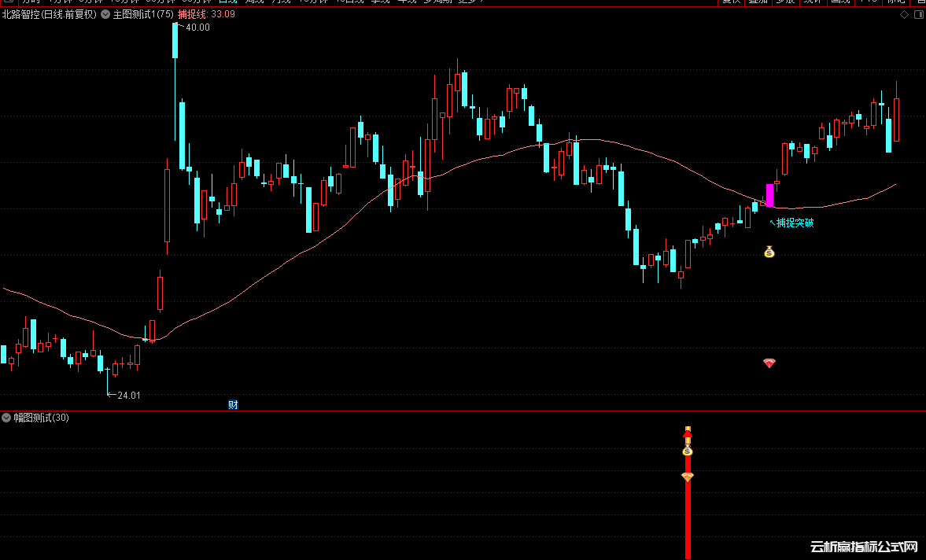Toggle the side panel icon at chart top-right
Viewport: 926px width, 560px height.
click(919, 15)
